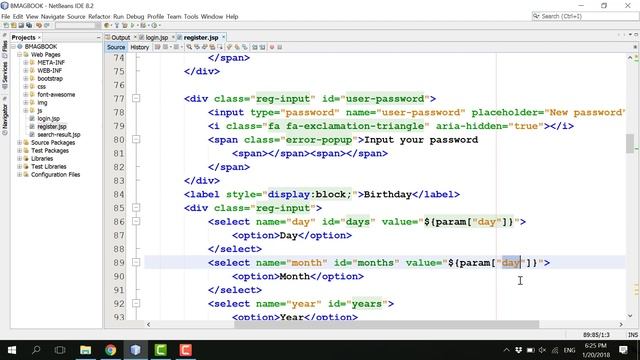
Task: Open File Explorer from the taskbar
Action: point(85,350)
